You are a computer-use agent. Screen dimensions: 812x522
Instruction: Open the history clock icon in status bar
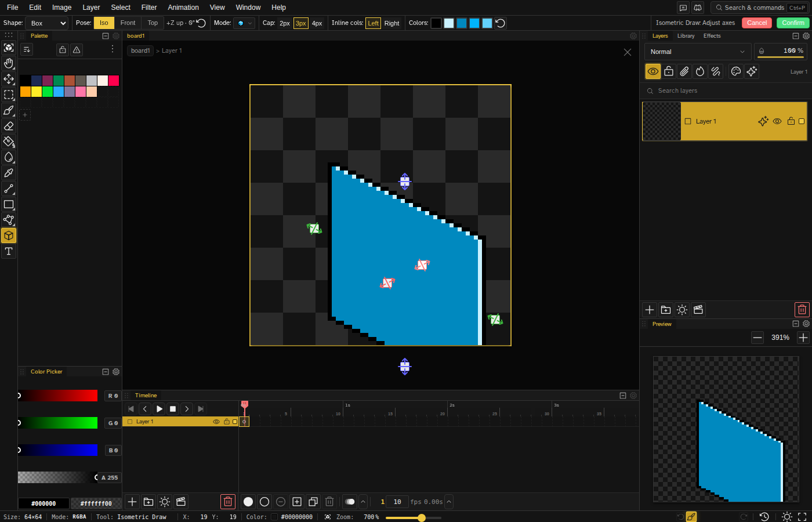click(x=764, y=517)
